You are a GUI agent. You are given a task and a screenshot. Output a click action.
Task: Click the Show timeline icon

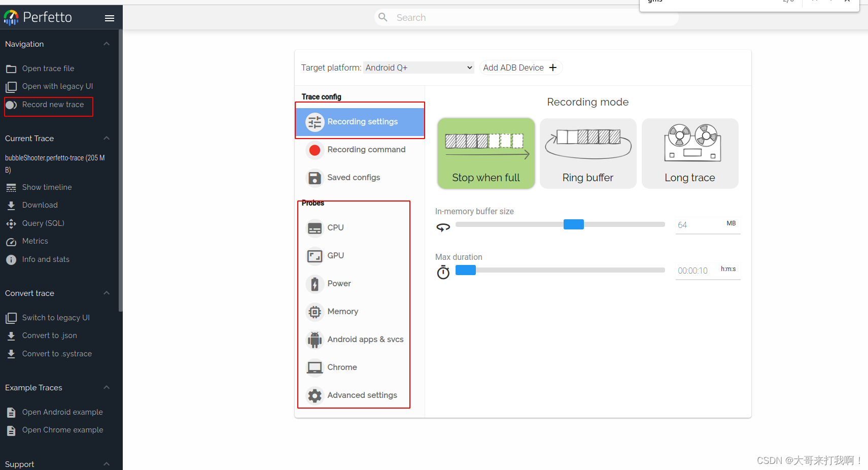[11, 188]
